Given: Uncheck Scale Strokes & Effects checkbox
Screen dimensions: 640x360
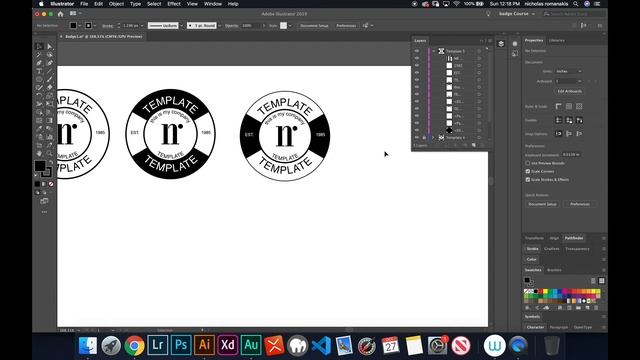Looking at the screenshot, I should (528, 179).
